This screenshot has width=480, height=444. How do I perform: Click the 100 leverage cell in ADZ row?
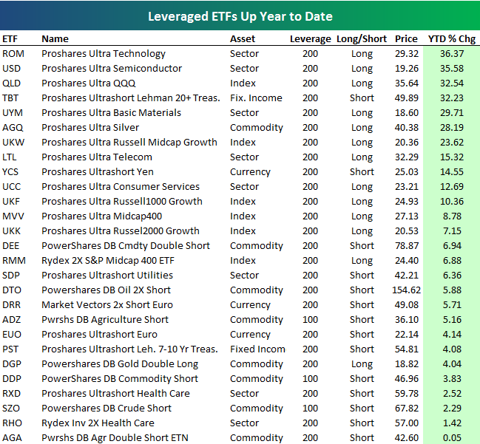pyautogui.click(x=310, y=320)
